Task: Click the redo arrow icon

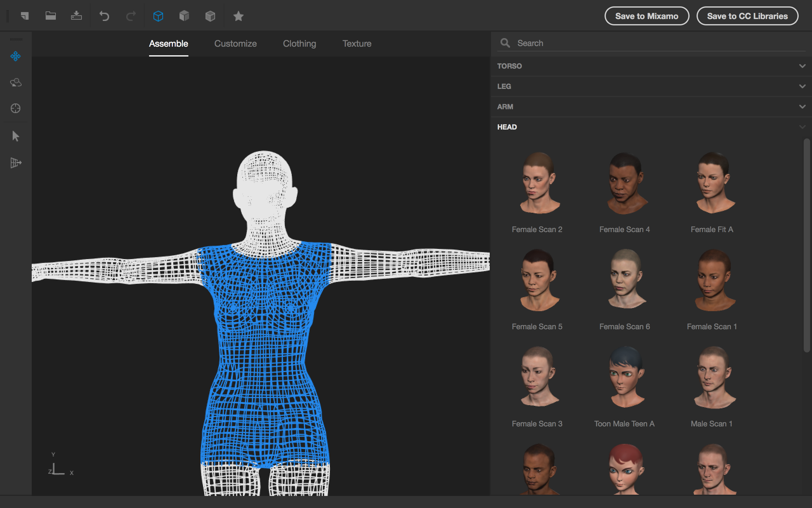Action: point(131,16)
